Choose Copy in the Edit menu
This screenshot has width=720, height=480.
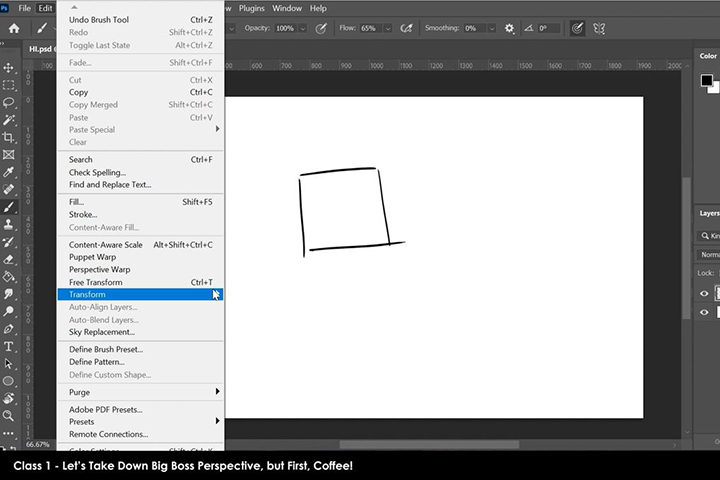pos(140,92)
